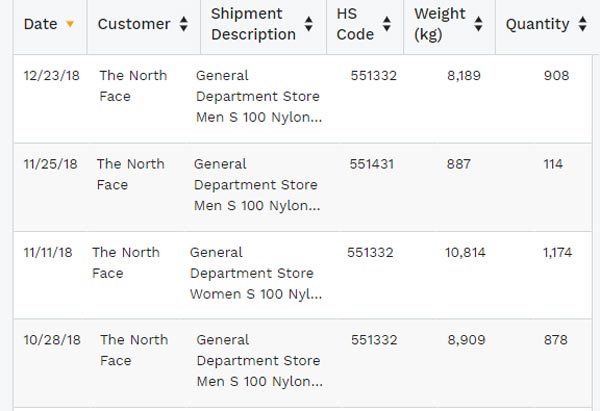This screenshot has width=600, height=411.
Task: Click the orange sort arrow beside Date
Action: tap(70, 25)
